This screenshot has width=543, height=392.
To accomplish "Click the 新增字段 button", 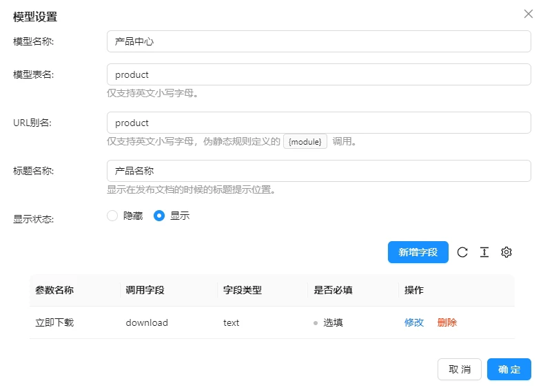I will tap(418, 252).
